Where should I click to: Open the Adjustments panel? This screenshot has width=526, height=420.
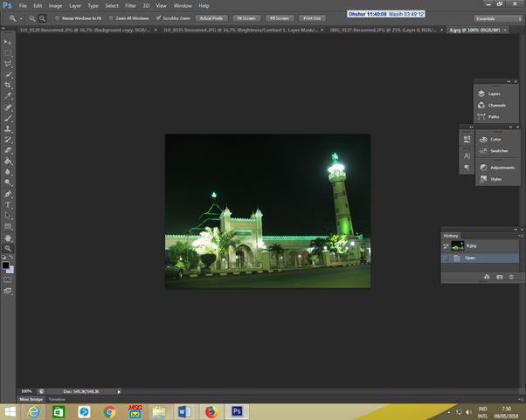pyautogui.click(x=483, y=167)
